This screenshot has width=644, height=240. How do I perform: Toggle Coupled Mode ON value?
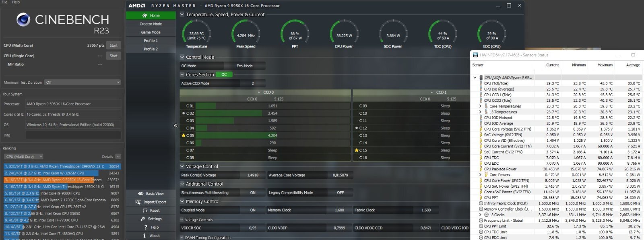(x=253, y=210)
